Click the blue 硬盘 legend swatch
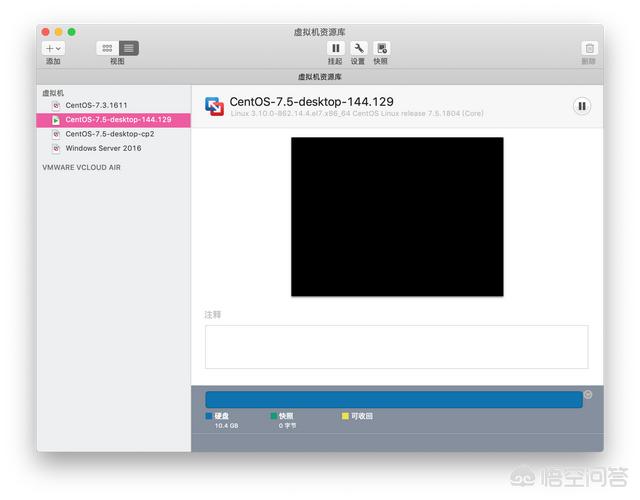The image size is (640, 500). 209,416
